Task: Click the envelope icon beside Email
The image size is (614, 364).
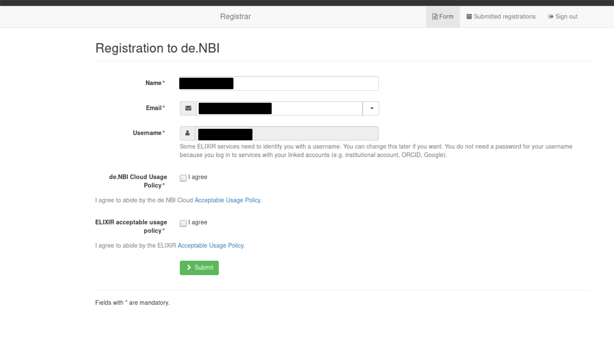Action: click(x=188, y=108)
